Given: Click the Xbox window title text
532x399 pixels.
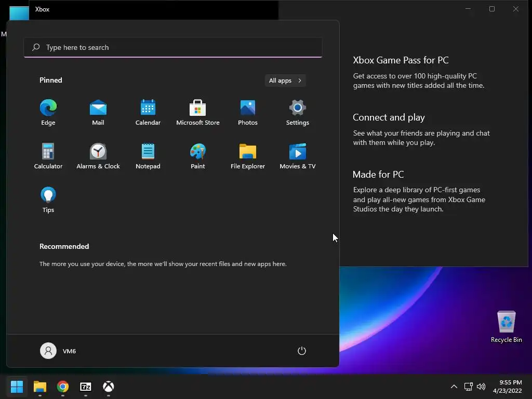Looking at the screenshot, I should point(42,9).
